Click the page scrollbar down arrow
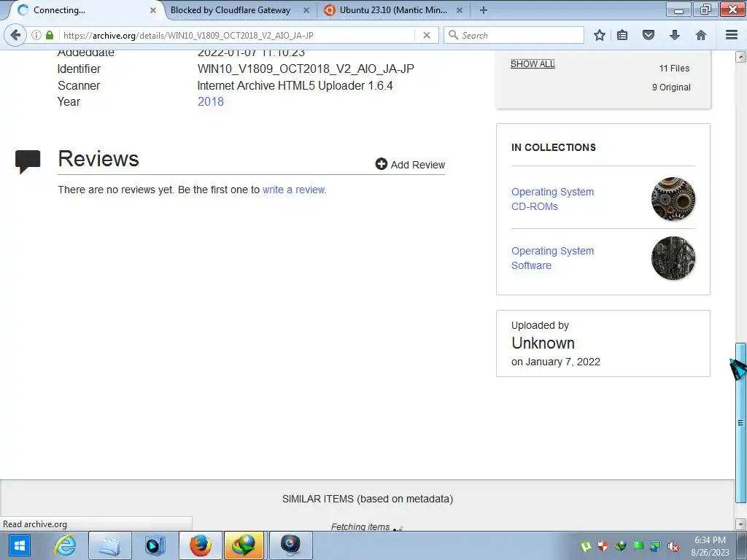Viewport: 747px width, 560px height. [741, 524]
